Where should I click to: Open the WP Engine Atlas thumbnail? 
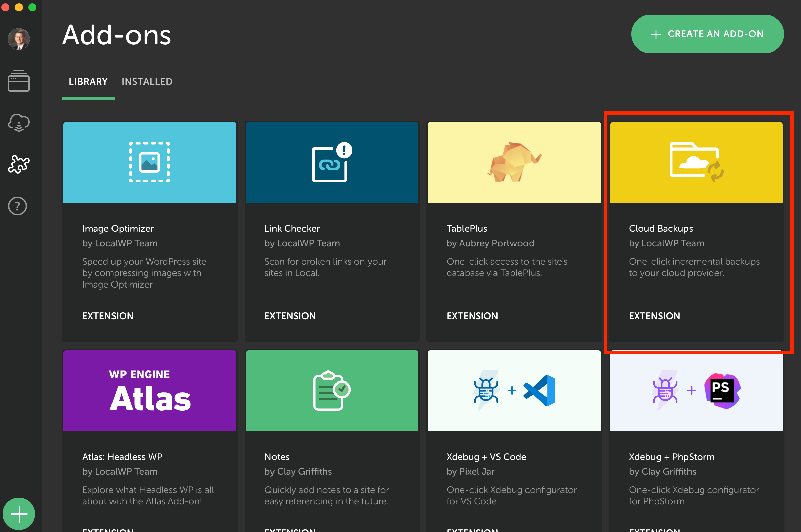[150, 391]
